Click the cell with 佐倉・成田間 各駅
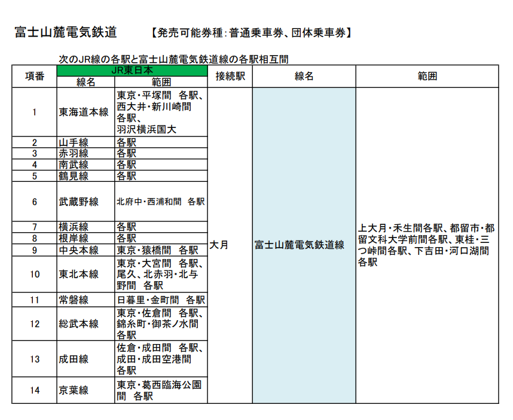 tap(161, 359)
